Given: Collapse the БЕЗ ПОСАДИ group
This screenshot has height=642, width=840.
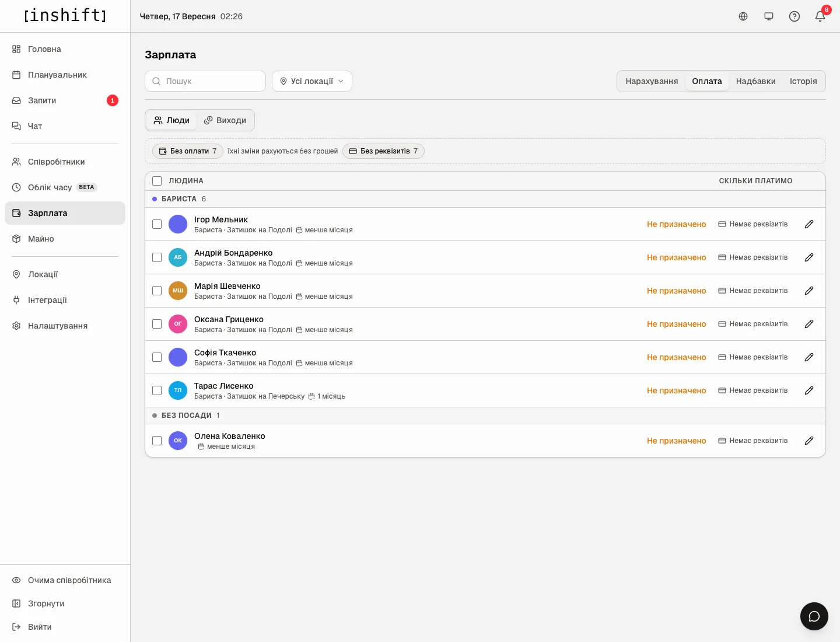Looking at the screenshot, I should tap(186, 416).
